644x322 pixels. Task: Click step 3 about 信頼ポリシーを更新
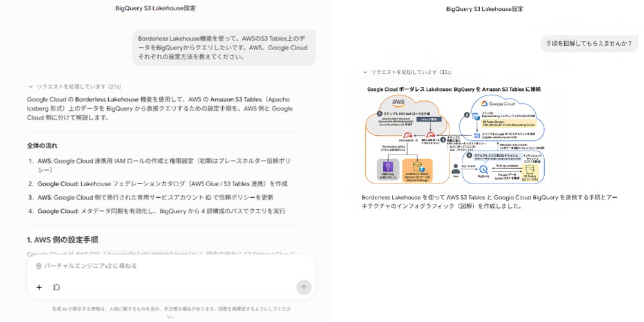(151, 198)
